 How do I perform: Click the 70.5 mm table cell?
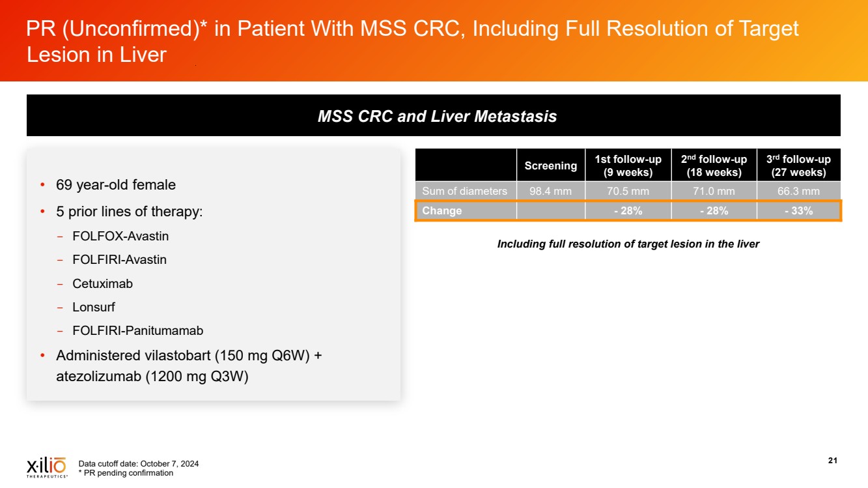[x=627, y=191]
